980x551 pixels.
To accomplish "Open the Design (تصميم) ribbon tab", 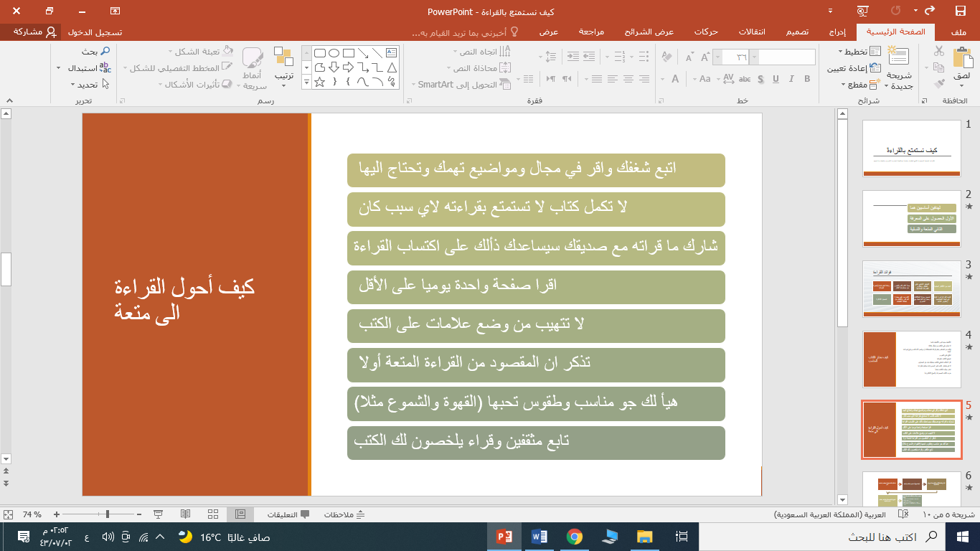I will pyautogui.click(x=798, y=32).
